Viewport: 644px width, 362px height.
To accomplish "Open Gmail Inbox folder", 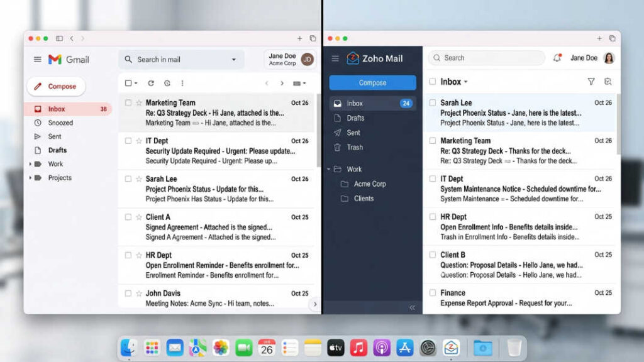I will click(x=69, y=109).
